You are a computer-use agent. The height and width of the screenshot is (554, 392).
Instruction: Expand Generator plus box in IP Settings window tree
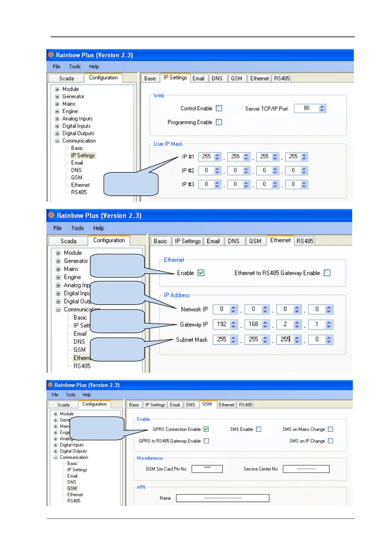pyautogui.click(x=57, y=97)
